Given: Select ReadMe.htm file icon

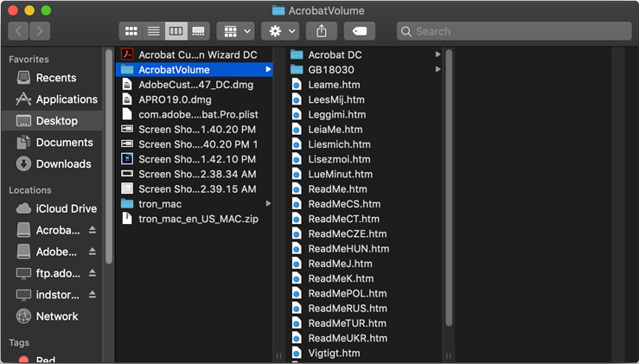Looking at the screenshot, I should tap(297, 189).
